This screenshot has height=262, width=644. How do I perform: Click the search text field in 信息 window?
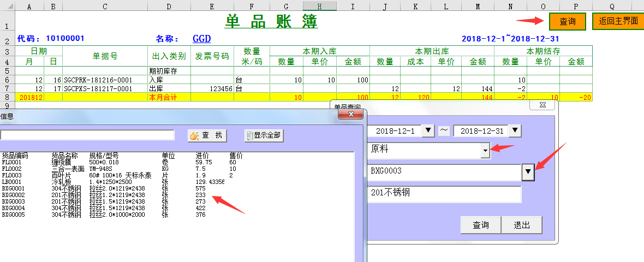(87, 135)
